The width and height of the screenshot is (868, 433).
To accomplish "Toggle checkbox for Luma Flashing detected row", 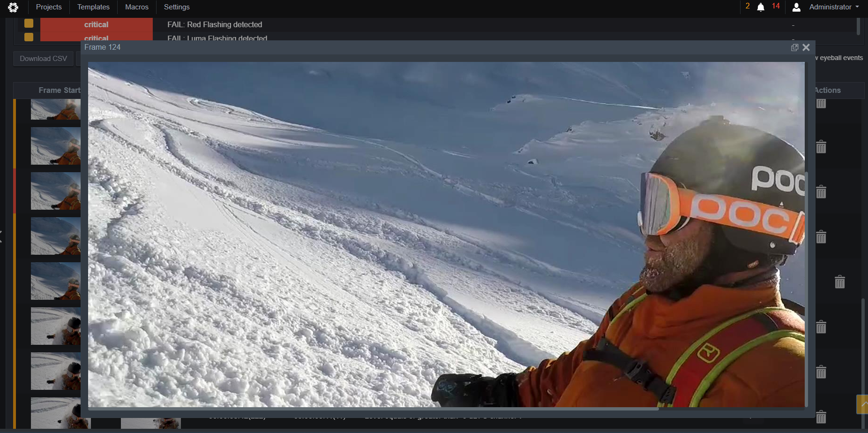I will pyautogui.click(x=29, y=37).
